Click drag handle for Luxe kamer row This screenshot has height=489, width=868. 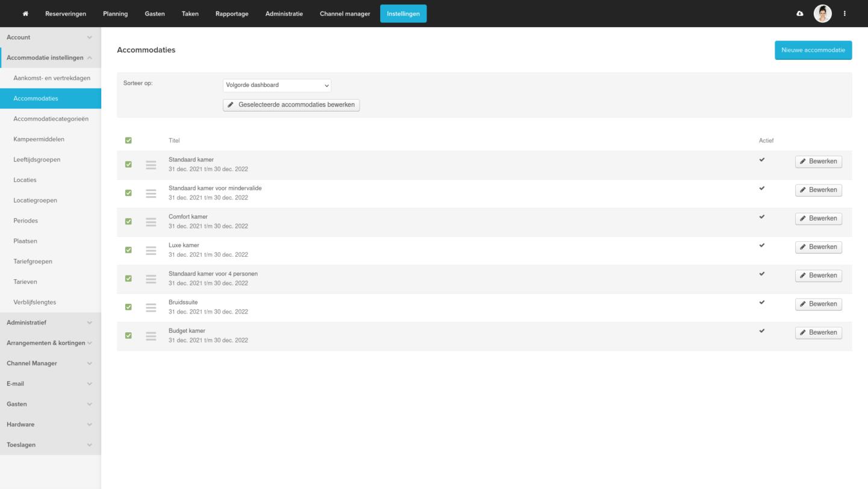click(x=151, y=250)
